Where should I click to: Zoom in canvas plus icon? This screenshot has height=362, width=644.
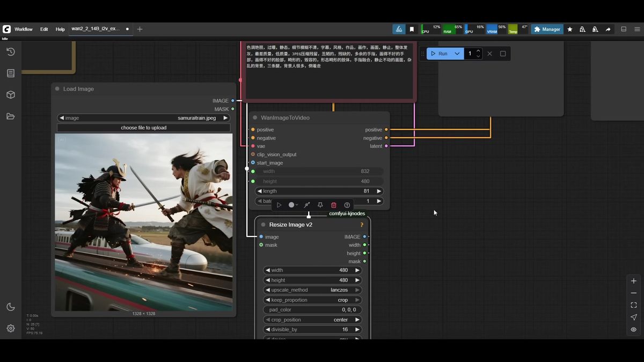[x=634, y=281]
